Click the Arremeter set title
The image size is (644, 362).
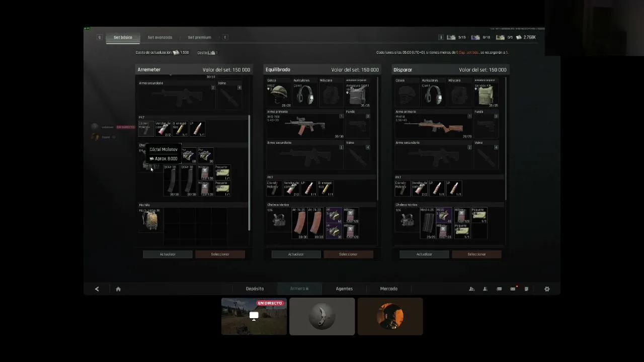149,70
